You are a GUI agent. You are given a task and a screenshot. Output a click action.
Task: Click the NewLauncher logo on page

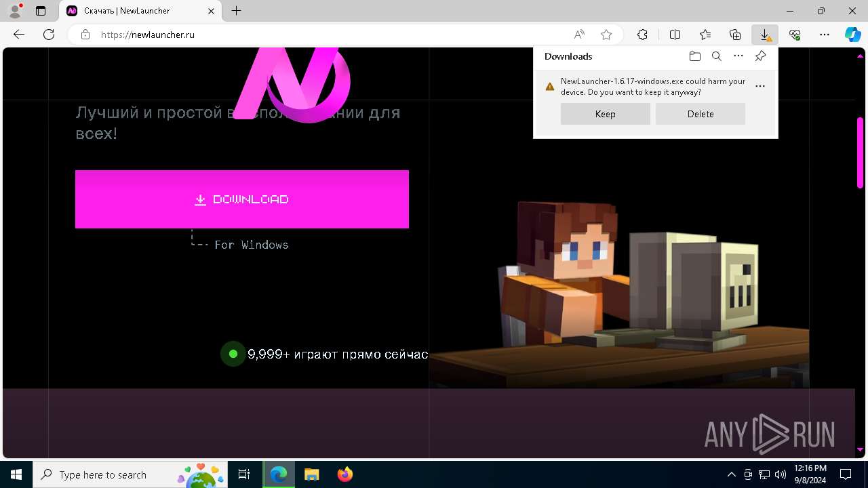[x=293, y=85]
